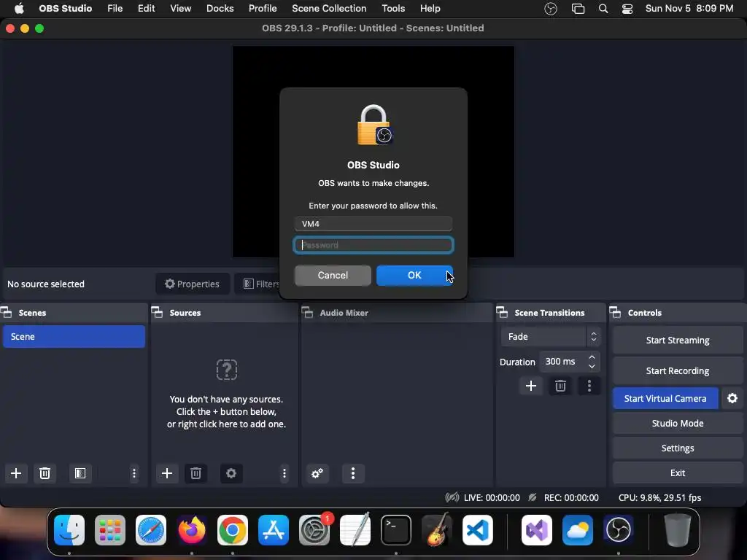The image size is (747, 560).
Task: Open virtual camera settings gear
Action: pyautogui.click(x=732, y=398)
